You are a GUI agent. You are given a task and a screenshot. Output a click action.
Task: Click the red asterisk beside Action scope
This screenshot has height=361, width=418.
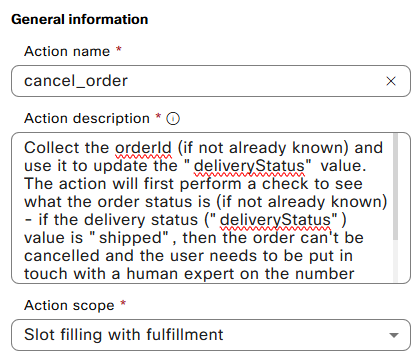[123, 303]
